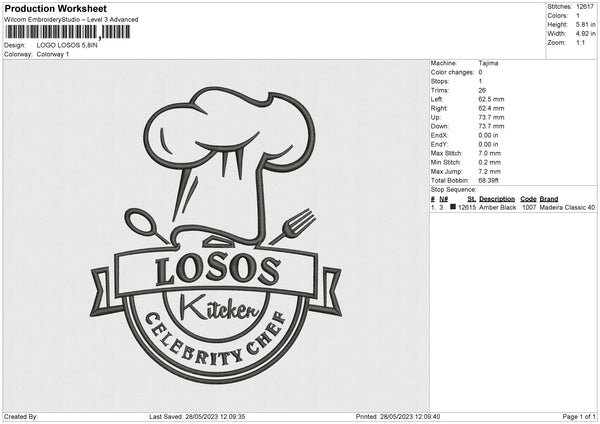Image resolution: width=600 pixels, height=424 pixels.
Task: Click the 'Brand' column header
Action: point(549,199)
